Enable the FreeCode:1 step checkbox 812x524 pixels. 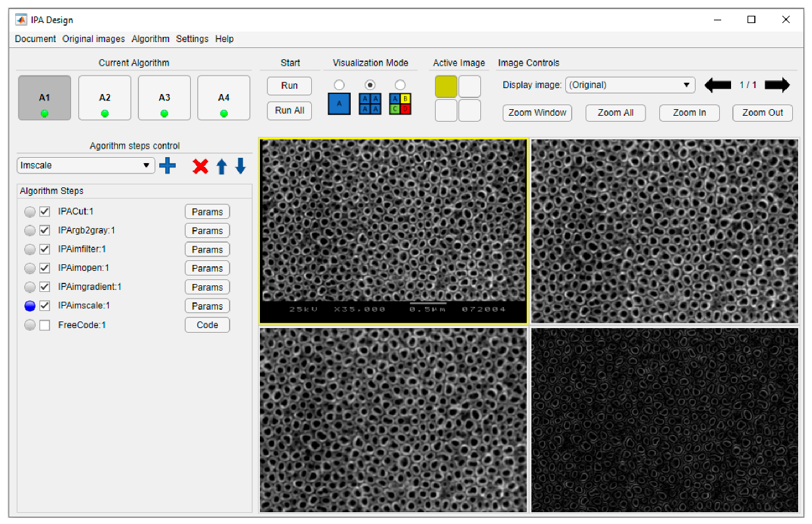pos(45,325)
